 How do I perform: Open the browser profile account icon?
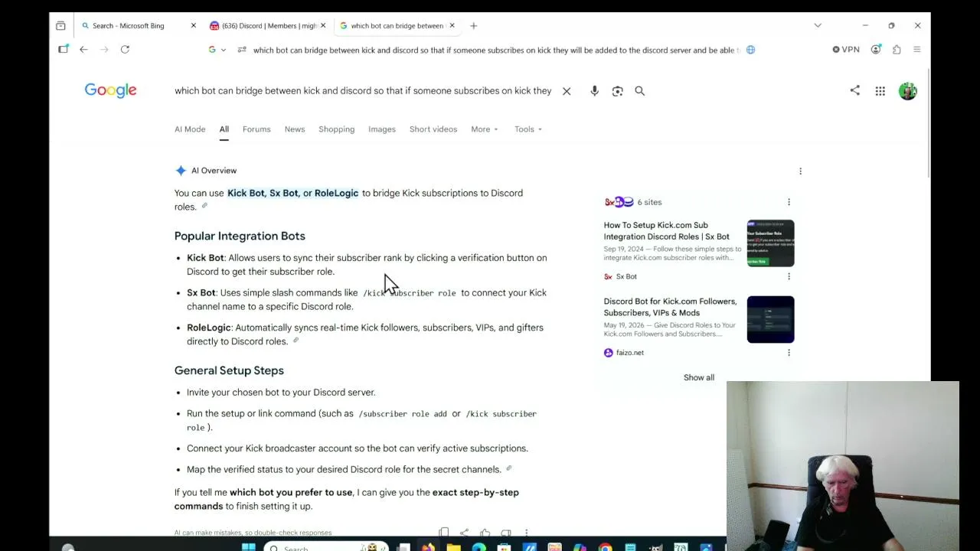tap(876, 49)
